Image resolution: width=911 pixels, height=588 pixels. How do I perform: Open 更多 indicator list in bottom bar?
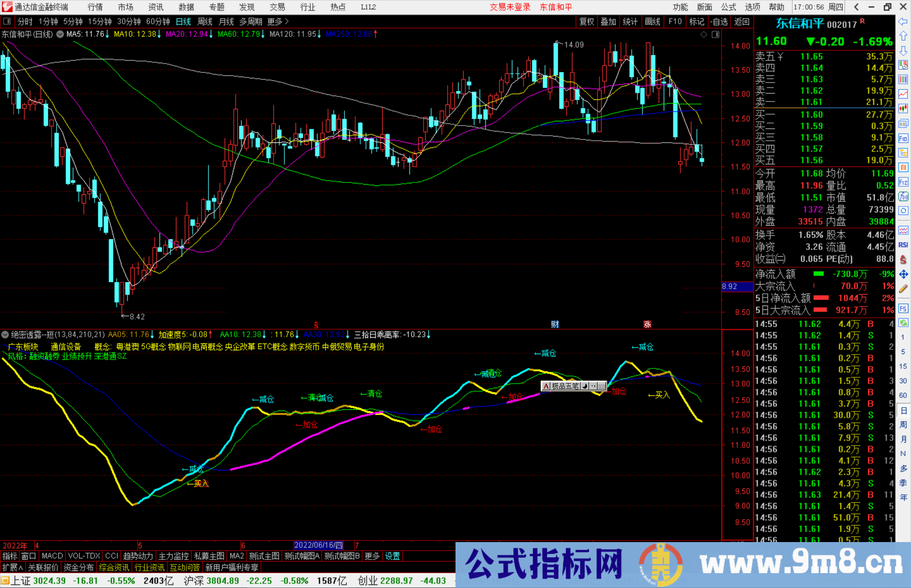(x=372, y=556)
